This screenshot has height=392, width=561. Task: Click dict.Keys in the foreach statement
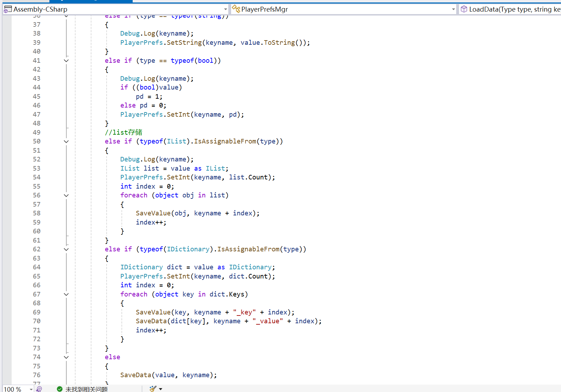[x=227, y=294]
